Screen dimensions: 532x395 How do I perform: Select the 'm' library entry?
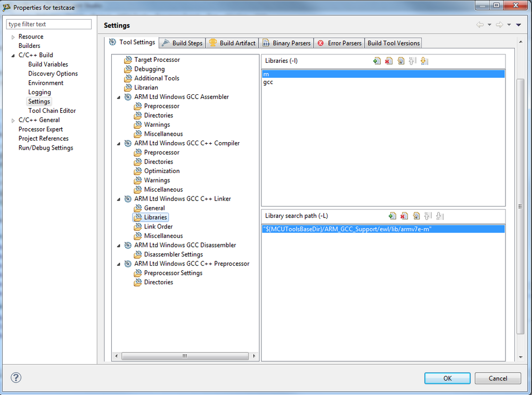383,74
